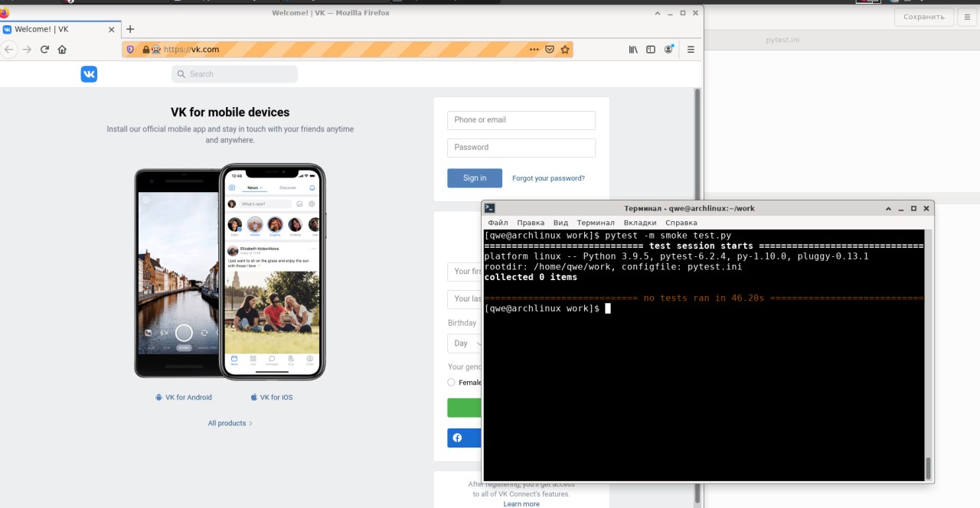This screenshot has width=980, height=508.
Task: Open the Терминал menu in the terminal
Action: coord(596,223)
